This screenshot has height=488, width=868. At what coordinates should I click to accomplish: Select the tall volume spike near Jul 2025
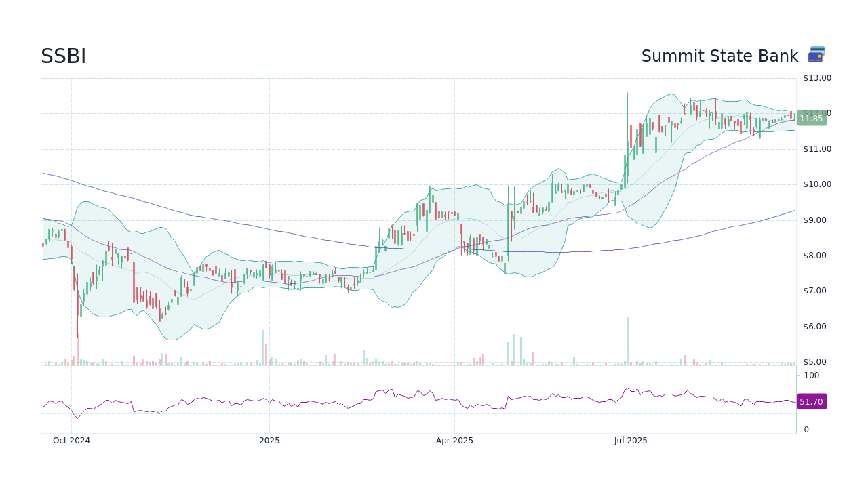627,339
